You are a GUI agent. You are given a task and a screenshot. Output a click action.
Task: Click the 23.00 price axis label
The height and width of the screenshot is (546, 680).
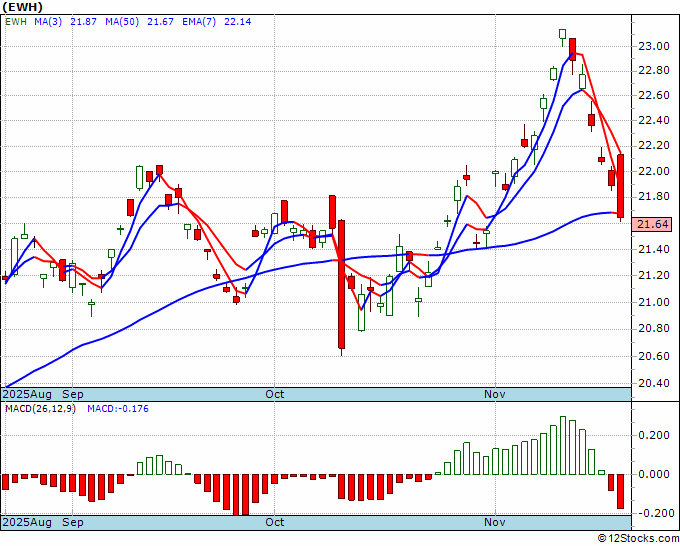tap(652, 46)
